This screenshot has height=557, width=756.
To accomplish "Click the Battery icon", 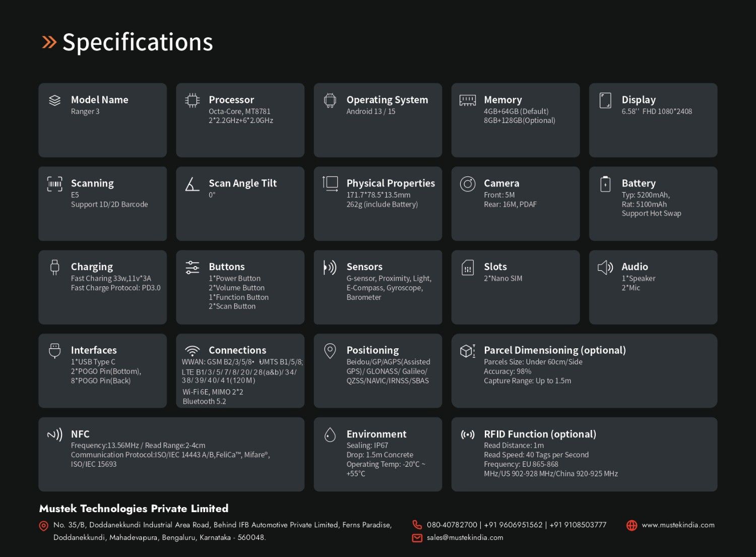I will click(605, 184).
